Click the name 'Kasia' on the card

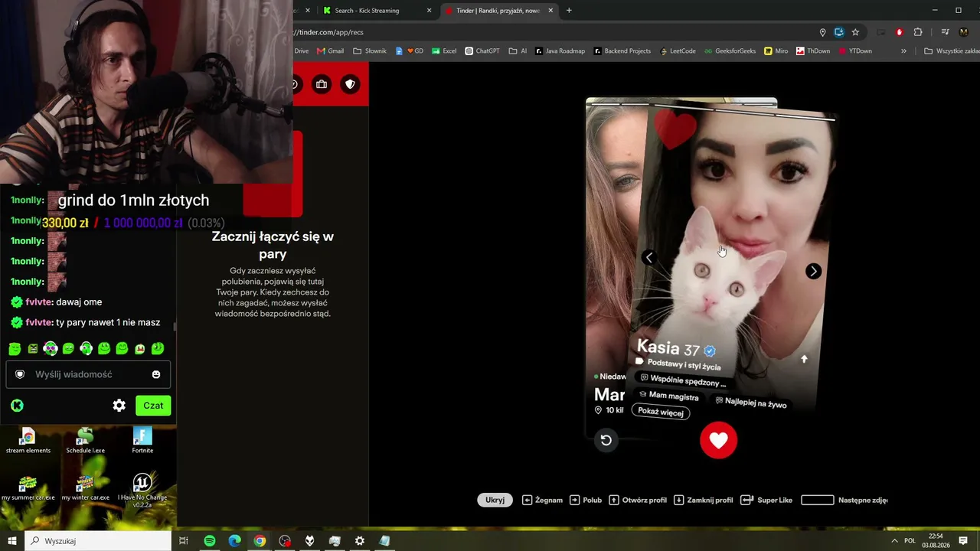[658, 347]
